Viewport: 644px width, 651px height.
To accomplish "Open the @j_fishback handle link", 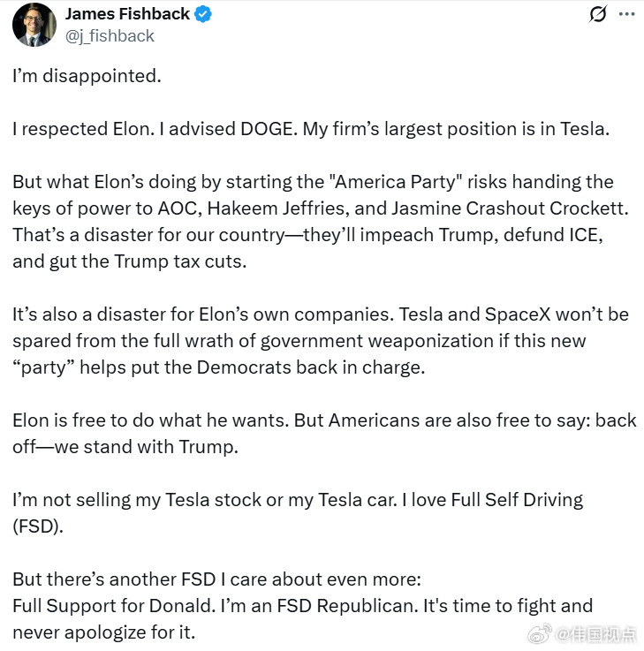I will (x=110, y=36).
